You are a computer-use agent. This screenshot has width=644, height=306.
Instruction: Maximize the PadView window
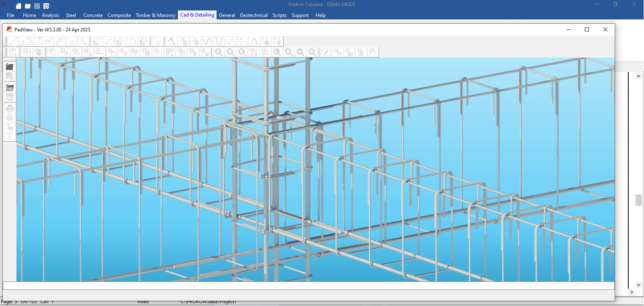pos(587,29)
